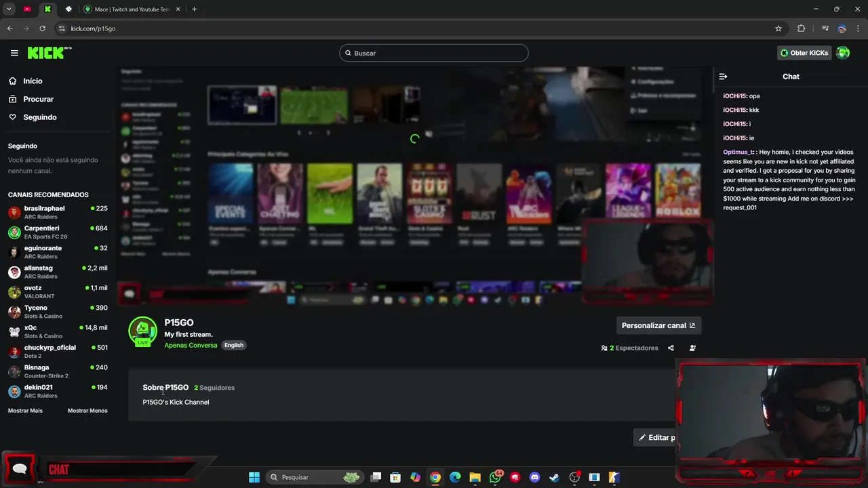Click Bisnaga channel avatar
Image resolution: width=868 pixels, height=488 pixels.
[14, 371]
